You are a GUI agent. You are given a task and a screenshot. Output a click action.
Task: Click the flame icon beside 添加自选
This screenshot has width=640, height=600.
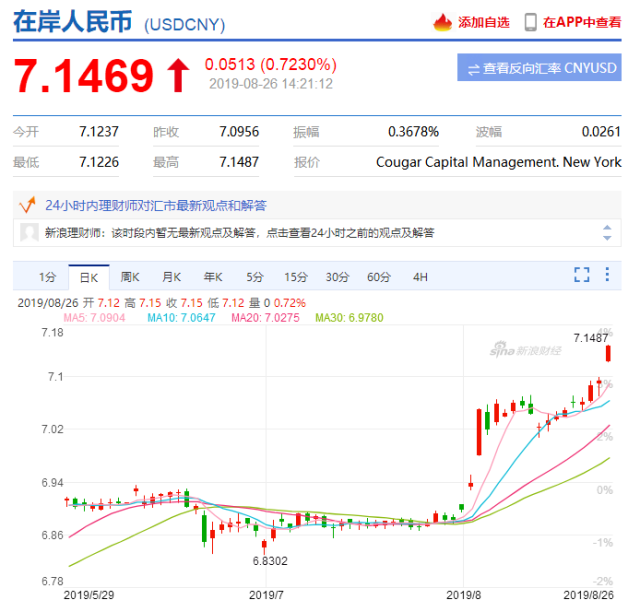pyautogui.click(x=442, y=22)
